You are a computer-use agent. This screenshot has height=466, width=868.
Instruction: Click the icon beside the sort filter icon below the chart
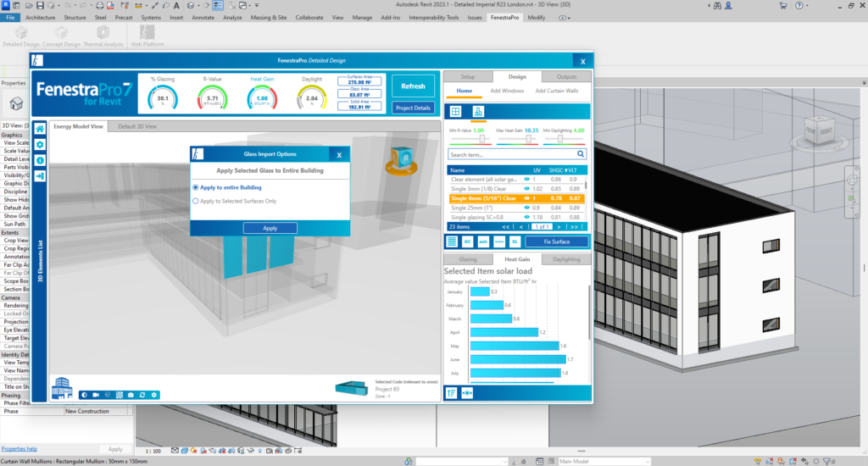pos(467,393)
